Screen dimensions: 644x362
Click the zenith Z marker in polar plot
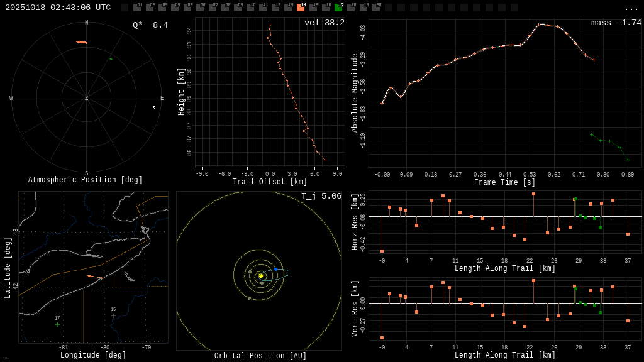[x=86, y=98]
